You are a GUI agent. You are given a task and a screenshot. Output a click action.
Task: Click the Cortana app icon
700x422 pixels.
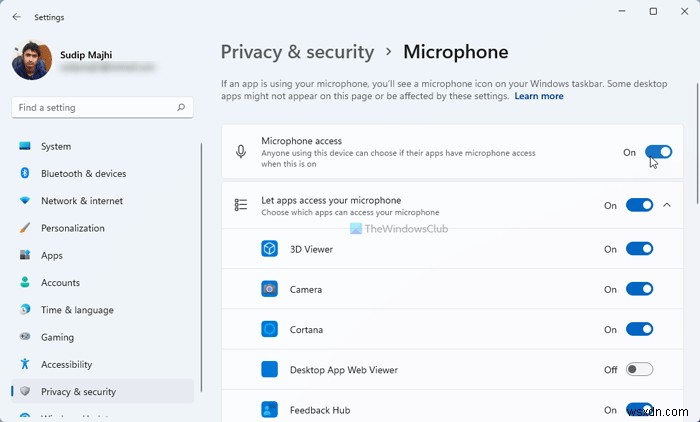(x=269, y=329)
